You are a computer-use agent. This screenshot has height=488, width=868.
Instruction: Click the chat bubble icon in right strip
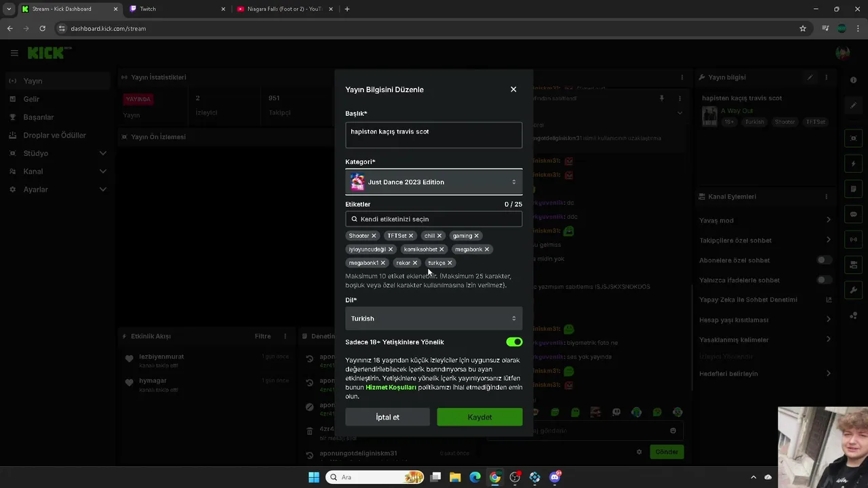[x=853, y=214]
